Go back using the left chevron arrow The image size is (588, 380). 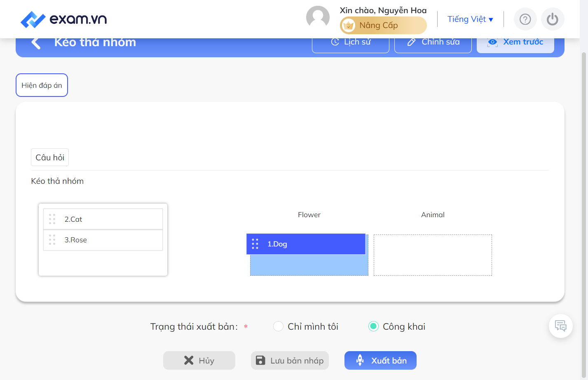[x=36, y=42]
